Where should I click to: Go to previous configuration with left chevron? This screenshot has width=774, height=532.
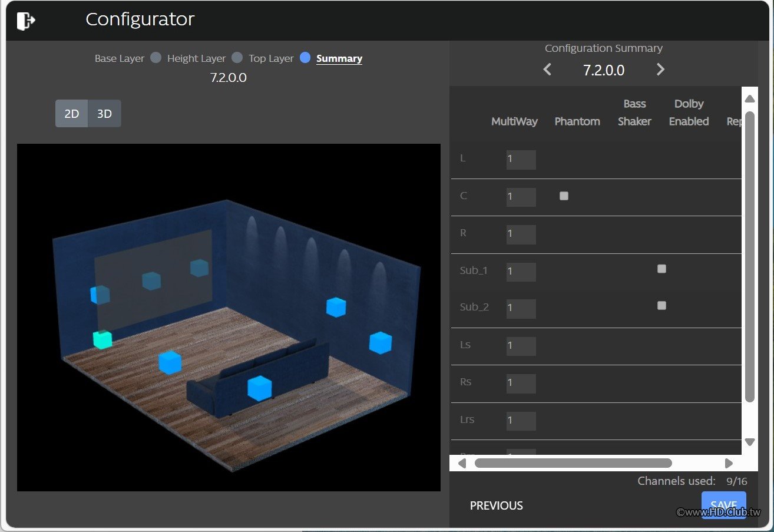(x=547, y=70)
